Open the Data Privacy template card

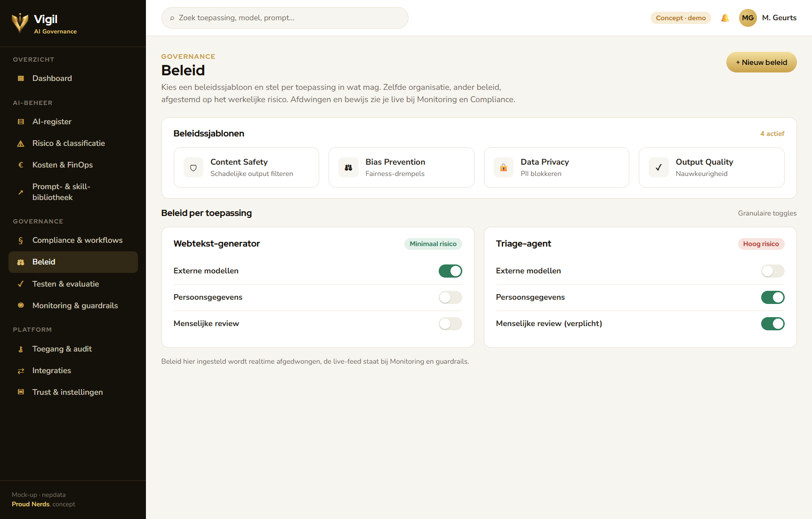[556, 168]
